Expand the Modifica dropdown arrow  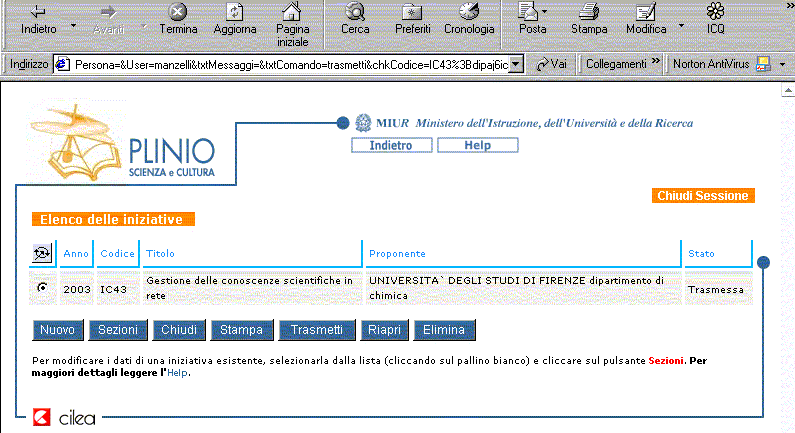[x=681, y=25]
